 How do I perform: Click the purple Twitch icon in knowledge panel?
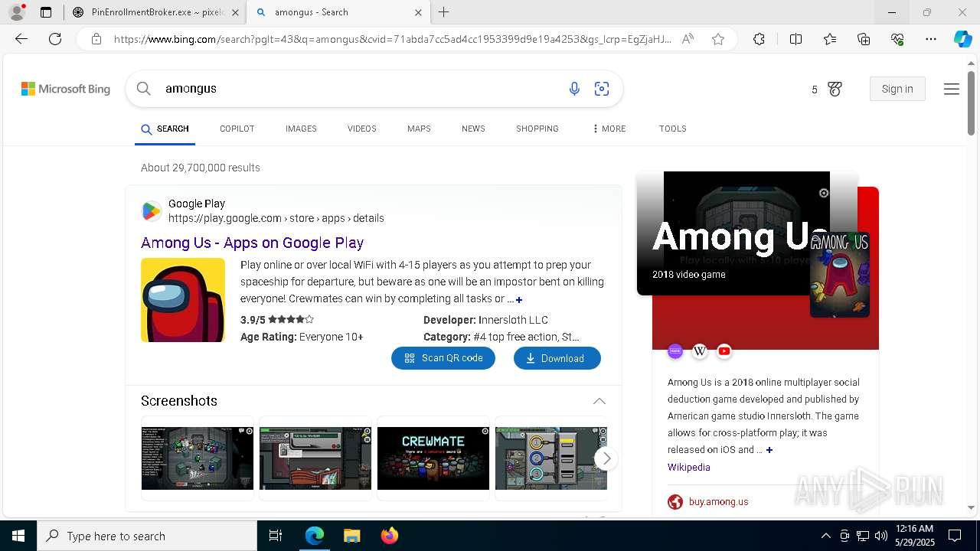click(675, 351)
